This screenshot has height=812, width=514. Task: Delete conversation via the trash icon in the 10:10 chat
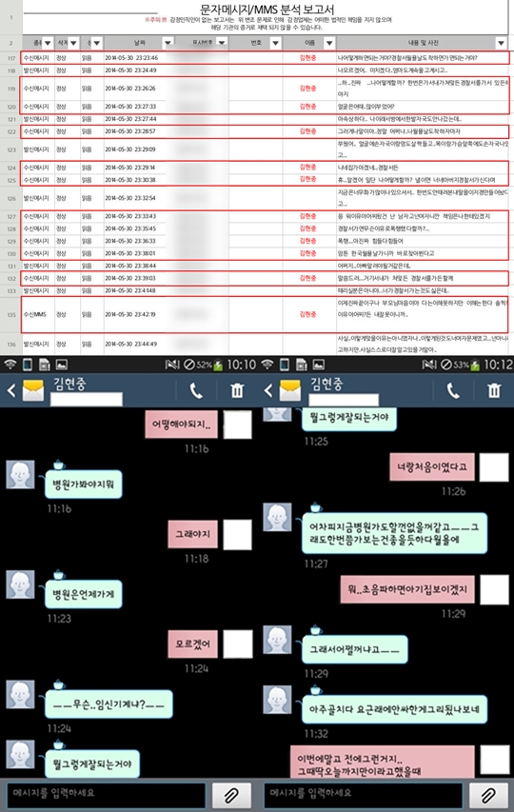point(237,390)
